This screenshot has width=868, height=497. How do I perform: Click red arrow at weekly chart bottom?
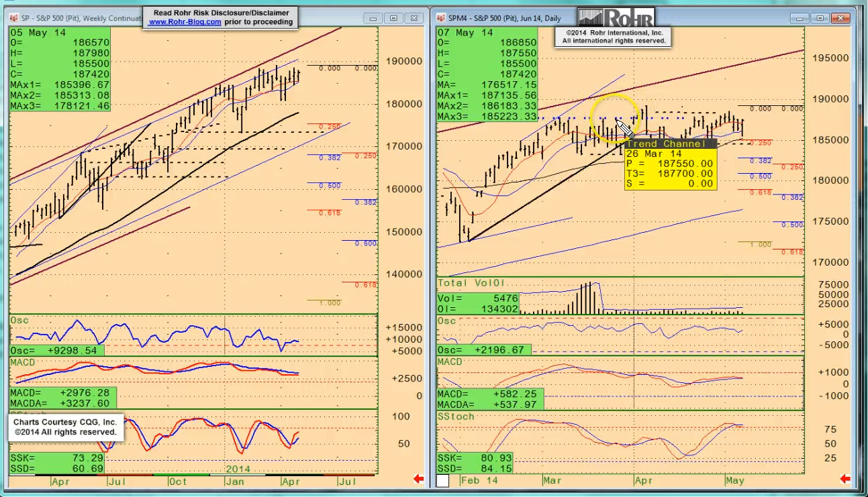[x=418, y=479]
